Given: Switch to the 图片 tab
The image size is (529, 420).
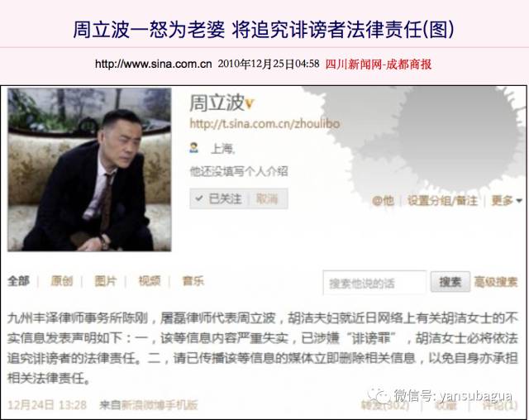Looking at the screenshot, I should [x=106, y=280].
